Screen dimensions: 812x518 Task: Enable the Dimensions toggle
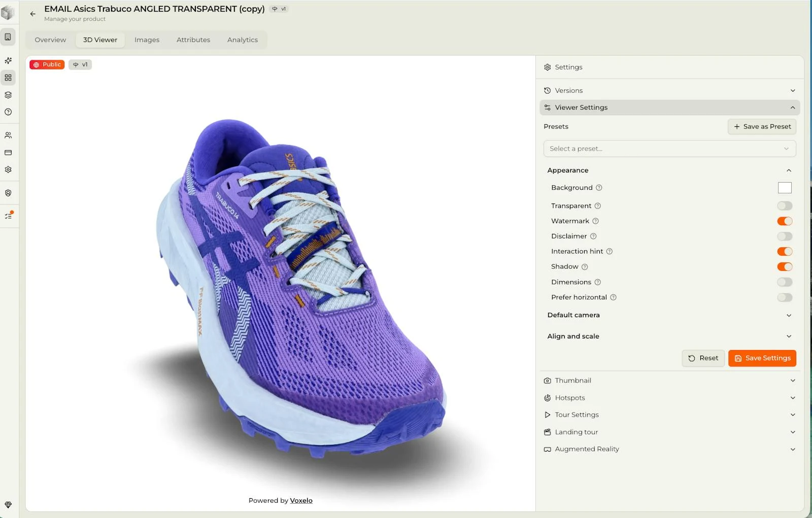[785, 282]
